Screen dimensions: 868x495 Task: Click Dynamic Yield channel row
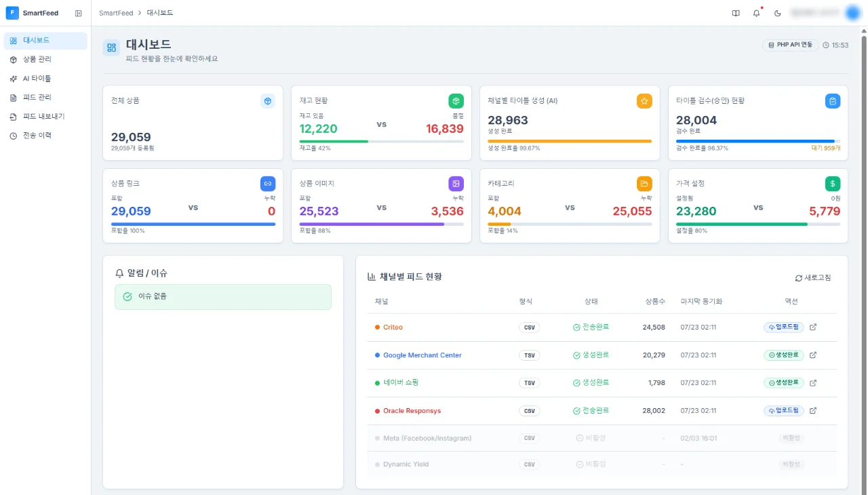pos(602,464)
